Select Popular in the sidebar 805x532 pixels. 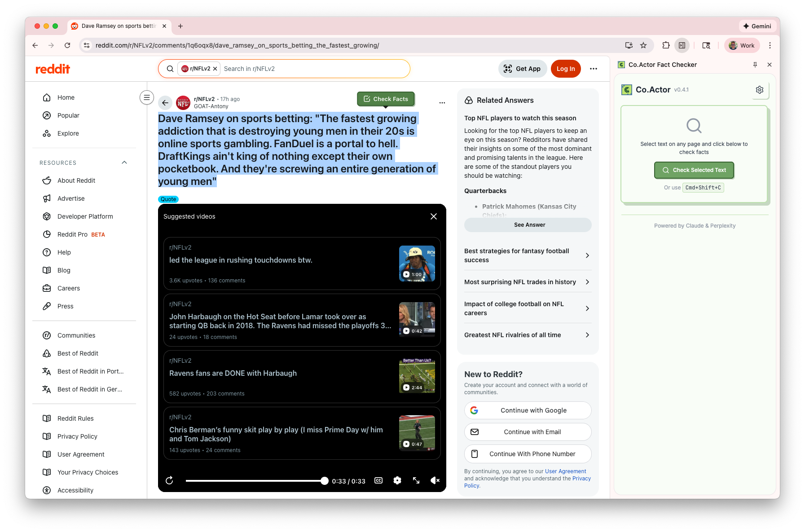pyautogui.click(x=68, y=115)
